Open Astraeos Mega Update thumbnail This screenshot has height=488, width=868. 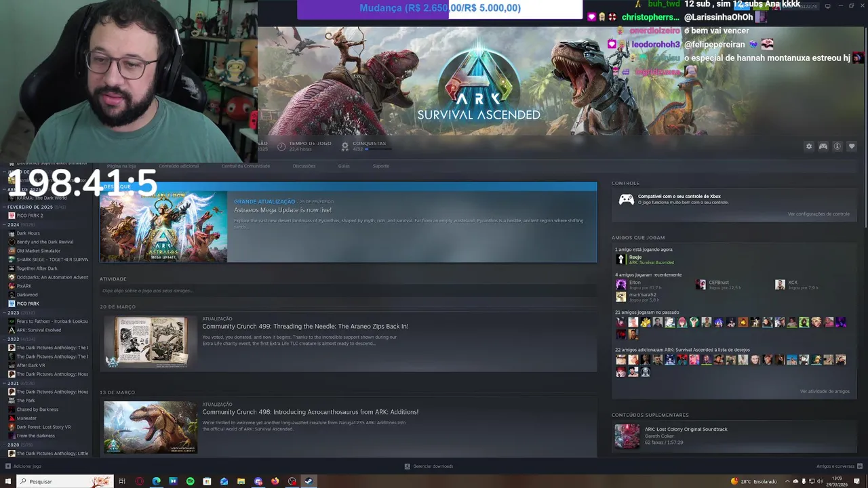[x=163, y=226]
